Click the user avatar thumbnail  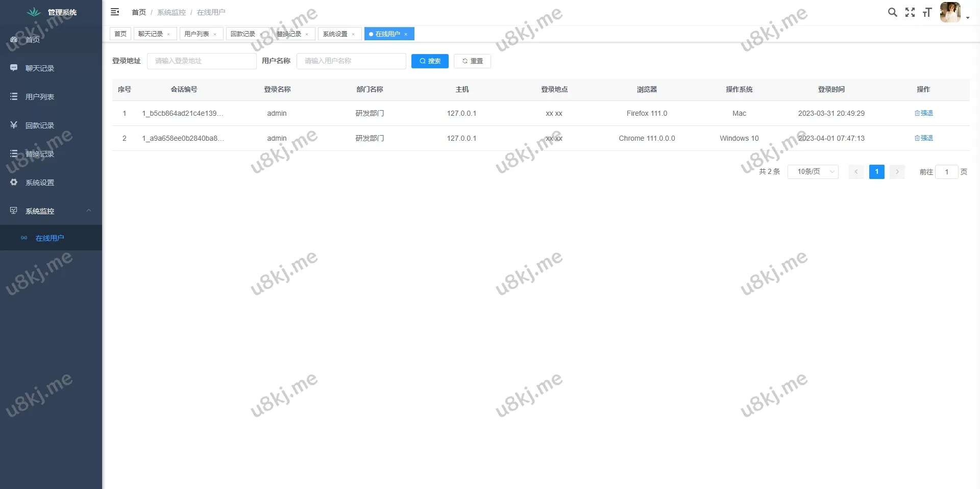(950, 12)
